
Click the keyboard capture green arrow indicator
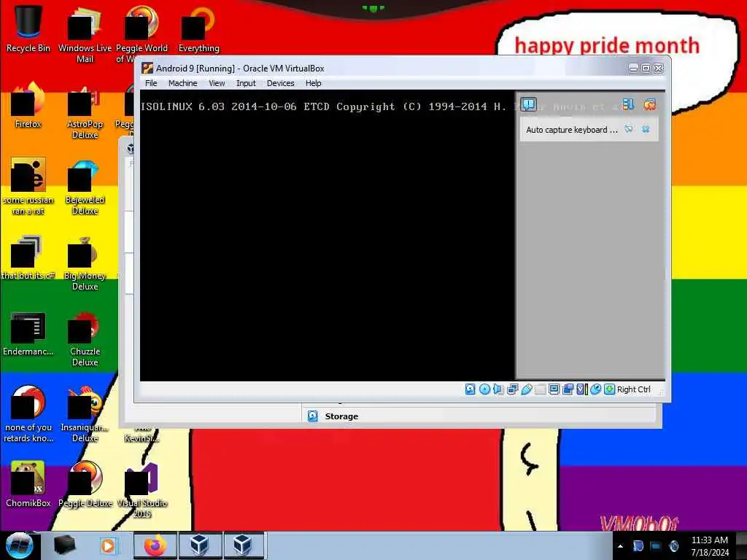pyautogui.click(x=609, y=389)
